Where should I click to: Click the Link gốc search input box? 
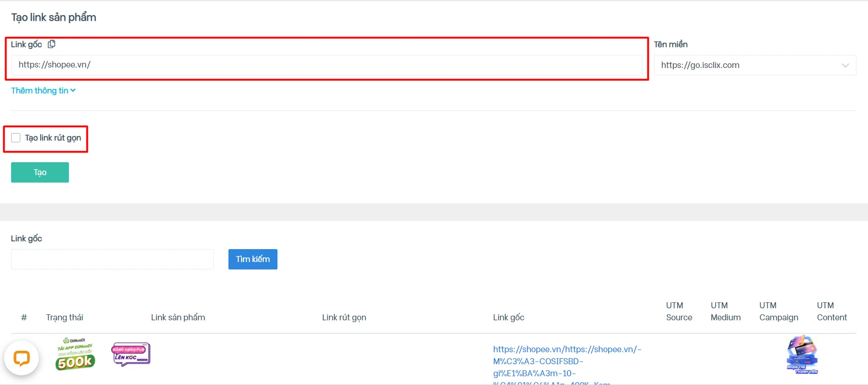112,259
